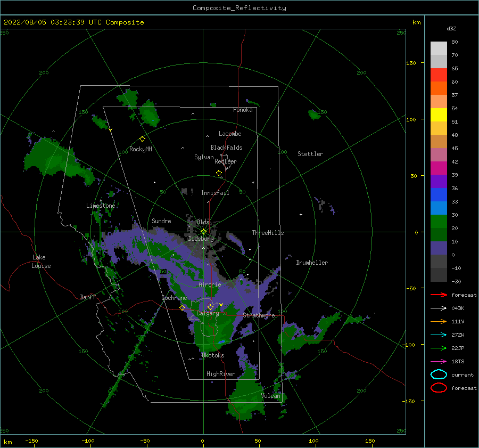Click the Lacombe city label

point(230,134)
